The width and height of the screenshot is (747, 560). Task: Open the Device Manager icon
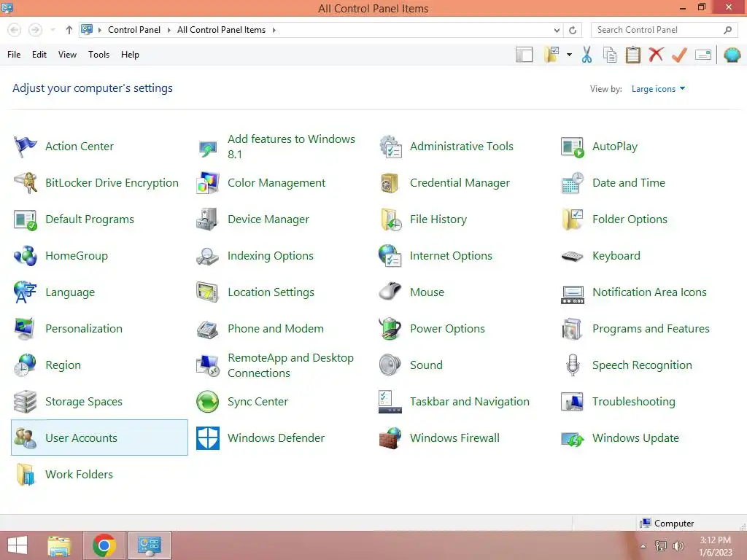(x=208, y=219)
